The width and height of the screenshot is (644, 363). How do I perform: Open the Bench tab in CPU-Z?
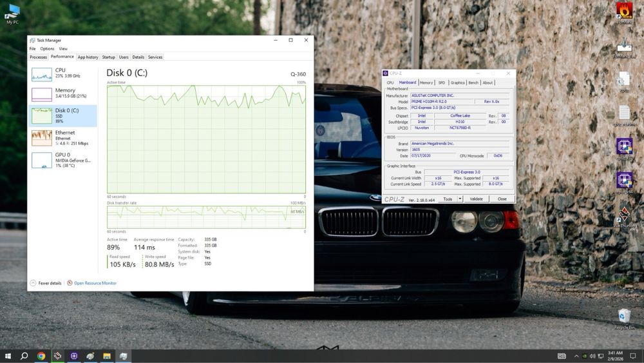pyautogui.click(x=473, y=83)
